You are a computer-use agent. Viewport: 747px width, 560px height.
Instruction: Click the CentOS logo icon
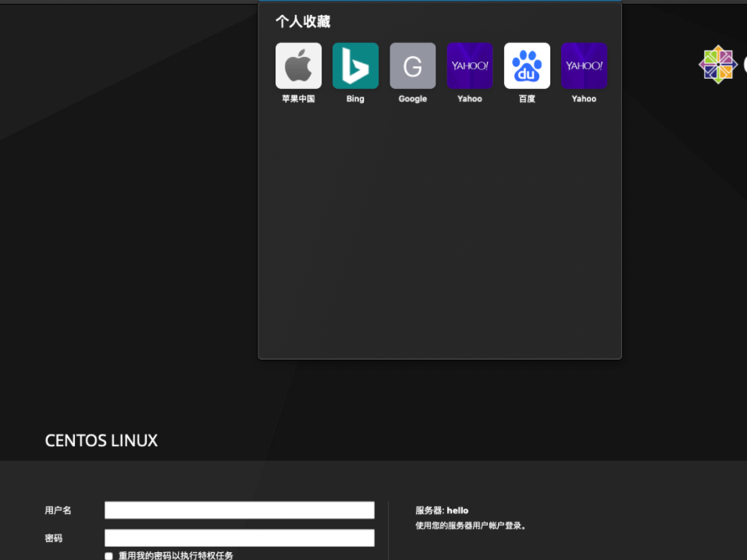[x=718, y=64]
